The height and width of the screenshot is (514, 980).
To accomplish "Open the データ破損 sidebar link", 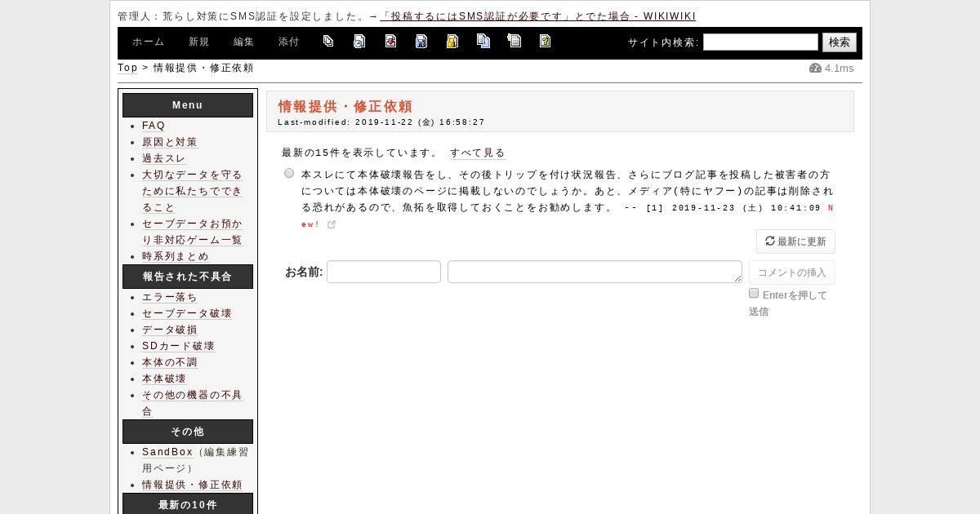I will [170, 330].
